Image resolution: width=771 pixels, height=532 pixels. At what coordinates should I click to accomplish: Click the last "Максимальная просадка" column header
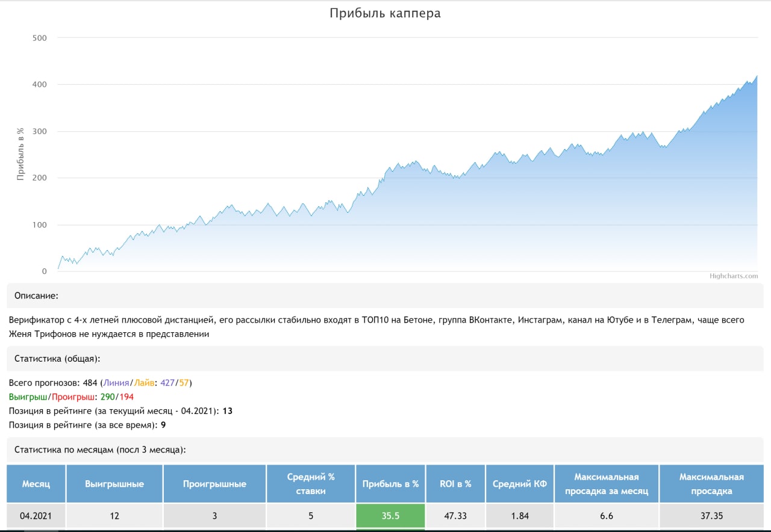click(x=711, y=484)
